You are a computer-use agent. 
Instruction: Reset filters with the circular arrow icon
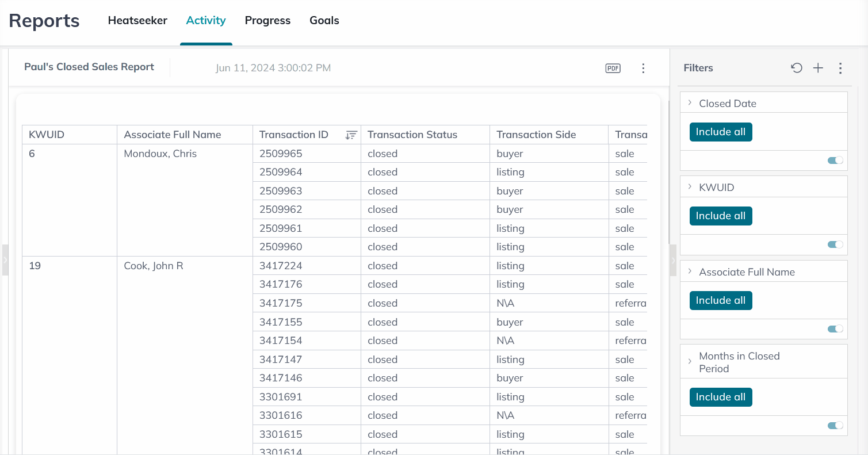tap(796, 68)
